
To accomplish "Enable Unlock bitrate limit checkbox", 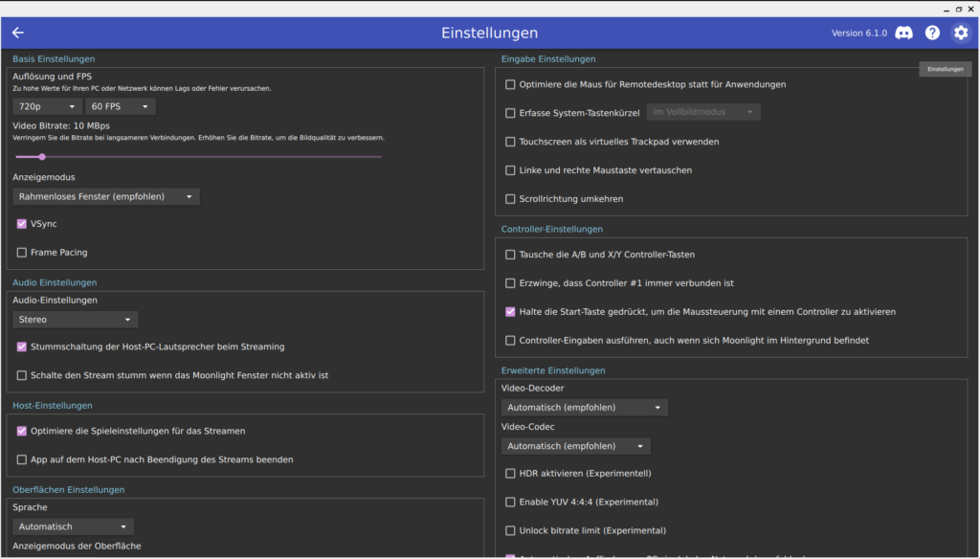I will tap(511, 531).
